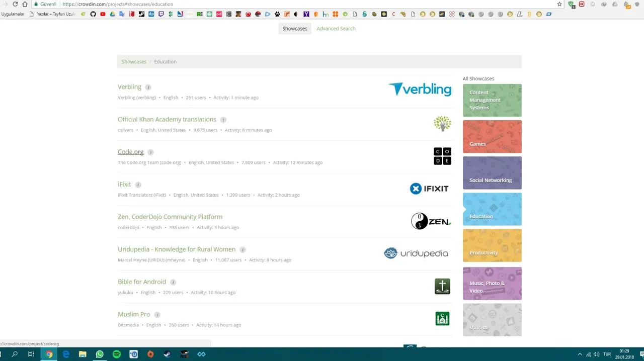644x361 pixels.
Task: Open the YouTube bookmark icon
Action: pos(103,14)
